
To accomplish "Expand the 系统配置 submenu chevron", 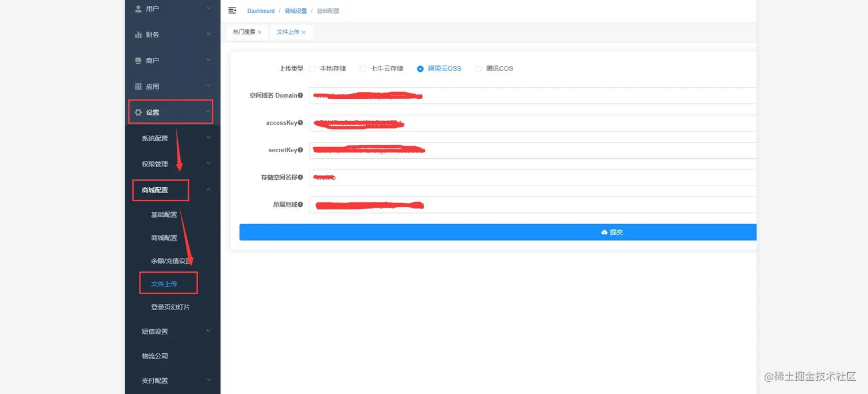I will tap(208, 138).
